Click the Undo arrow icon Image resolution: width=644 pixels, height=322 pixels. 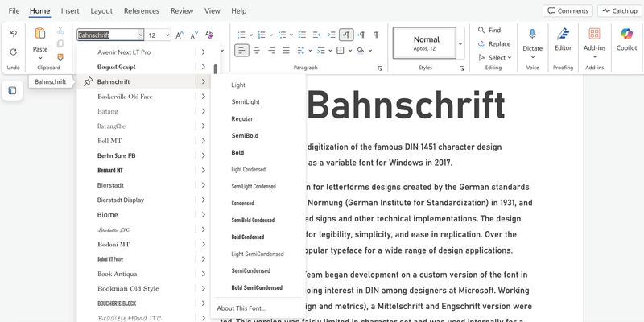point(13,34)
